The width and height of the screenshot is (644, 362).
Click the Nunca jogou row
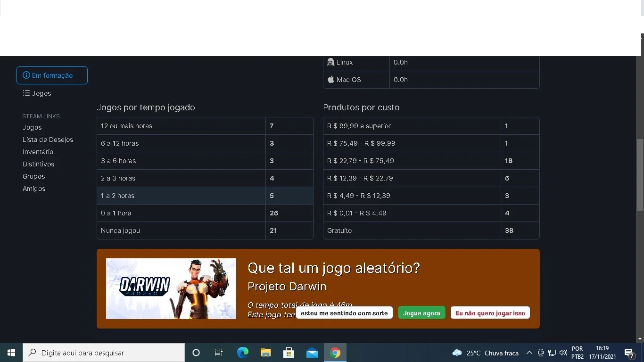205,230
